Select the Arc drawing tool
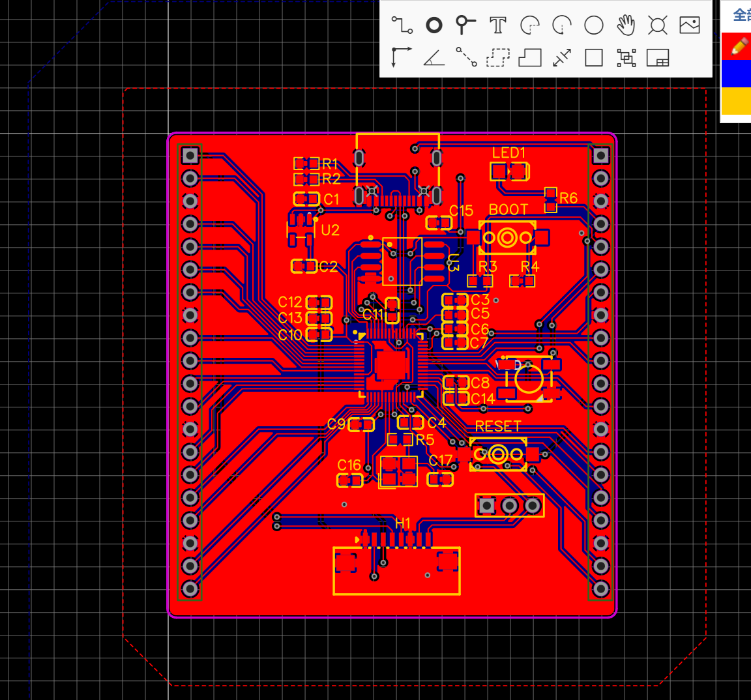Image resolution: width=751 pixels, height=700 pixels. [x=529, y=25]
